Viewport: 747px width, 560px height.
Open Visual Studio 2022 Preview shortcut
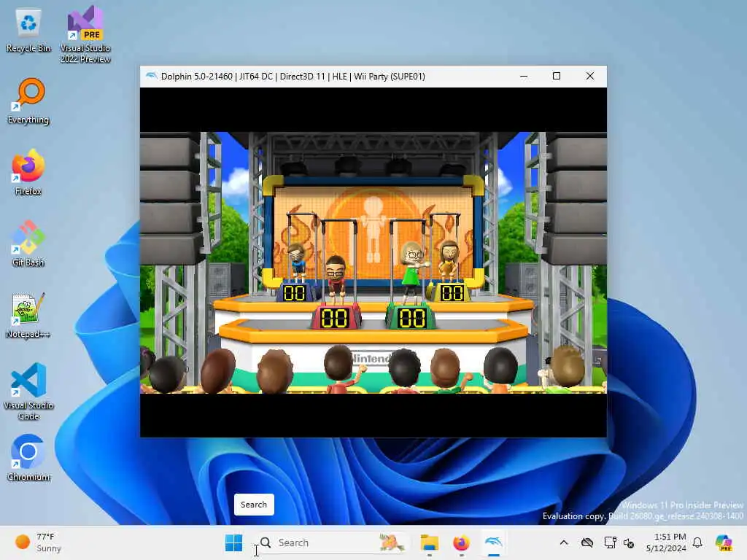coord(85,34)
